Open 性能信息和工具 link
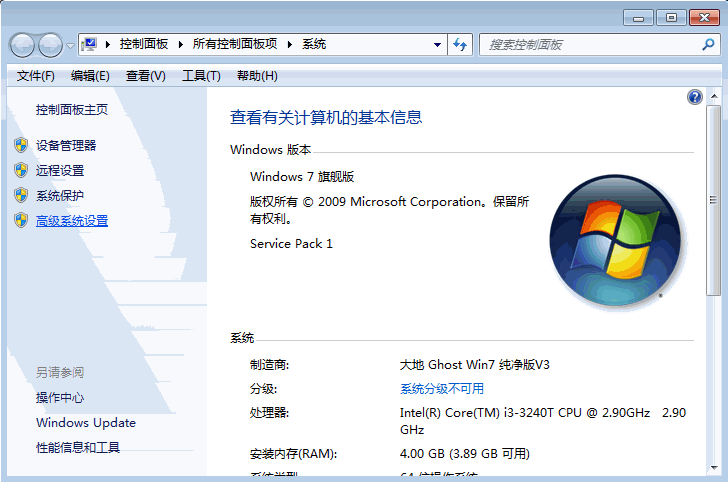The height and width of the screenshot is (482, 728). 78,448
